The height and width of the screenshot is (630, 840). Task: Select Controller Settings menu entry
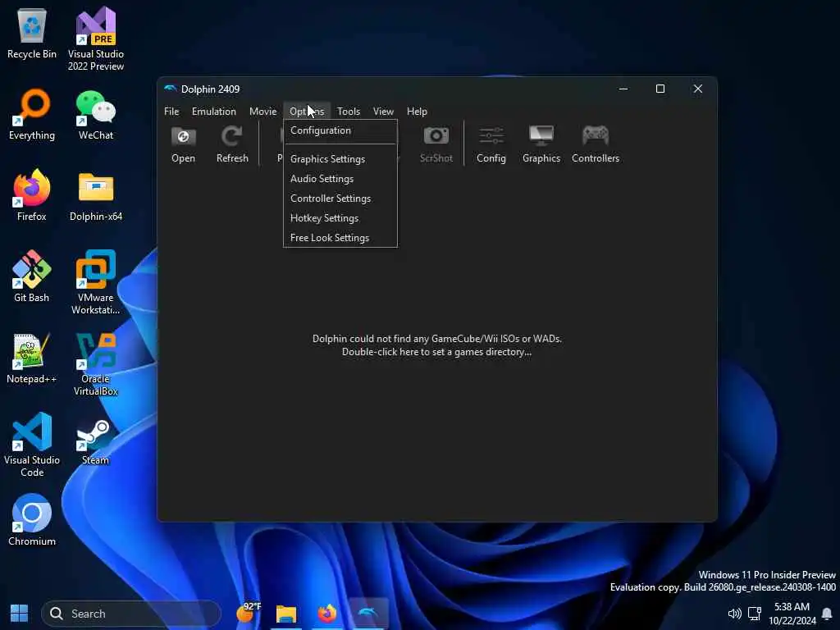pyautogui.click(x=340, y=199)
